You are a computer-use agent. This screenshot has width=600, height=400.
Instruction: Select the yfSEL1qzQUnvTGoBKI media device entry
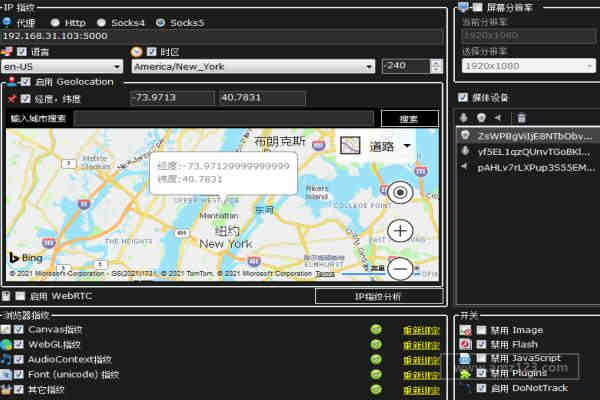528,151
